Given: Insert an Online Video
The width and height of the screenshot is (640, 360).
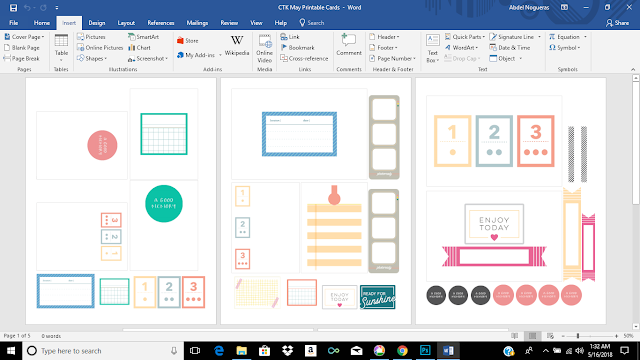Looking at the screenshot, I should pyautogui.click(x=264, y=48).
